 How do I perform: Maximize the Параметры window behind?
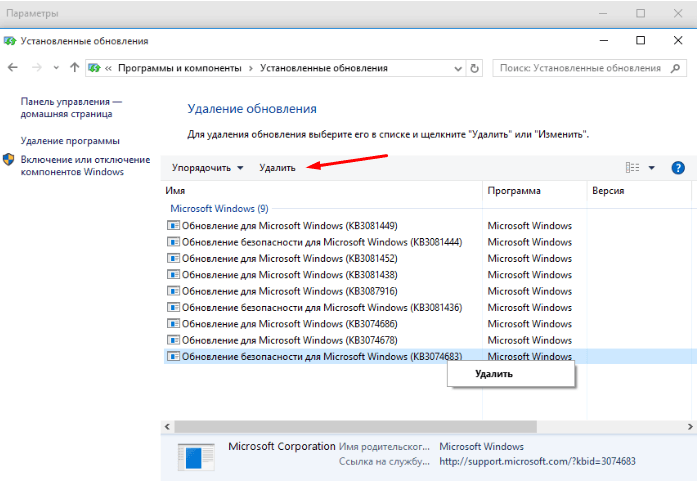click(641, 13)
